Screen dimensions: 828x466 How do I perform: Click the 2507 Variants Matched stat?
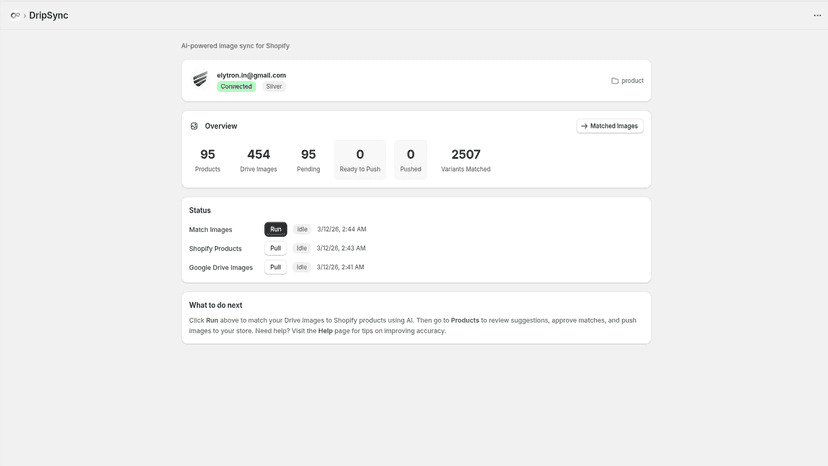click(466, 160)
